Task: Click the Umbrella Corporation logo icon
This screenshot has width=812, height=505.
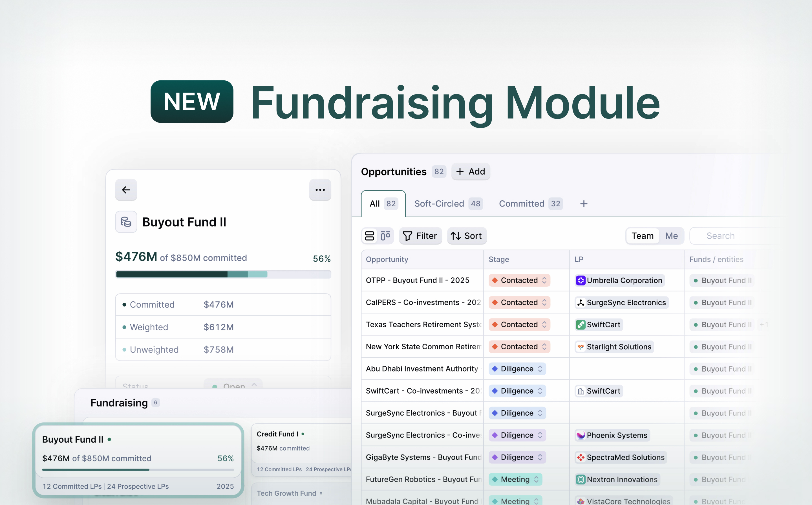Action: (581, 280)
